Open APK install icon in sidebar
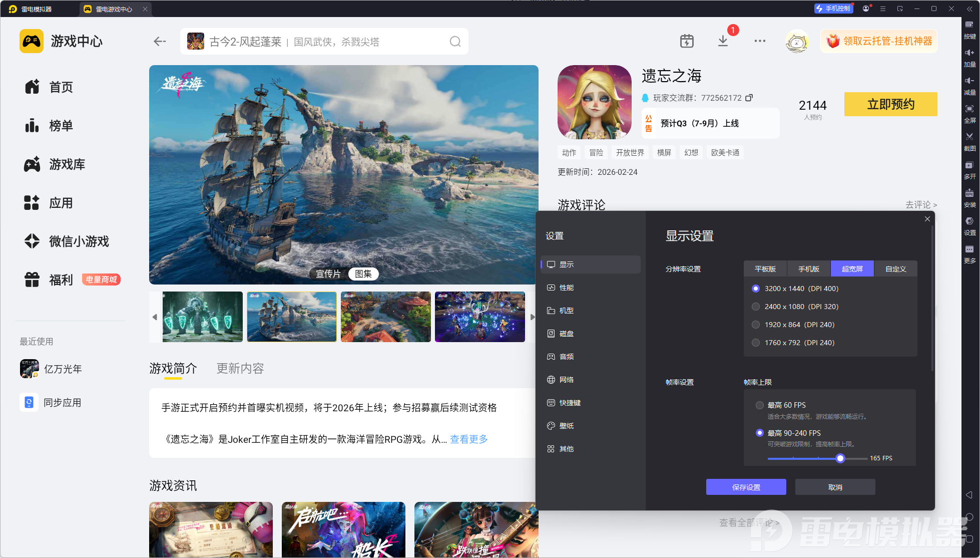The image size is (980, 558). (x=969, y=194)
